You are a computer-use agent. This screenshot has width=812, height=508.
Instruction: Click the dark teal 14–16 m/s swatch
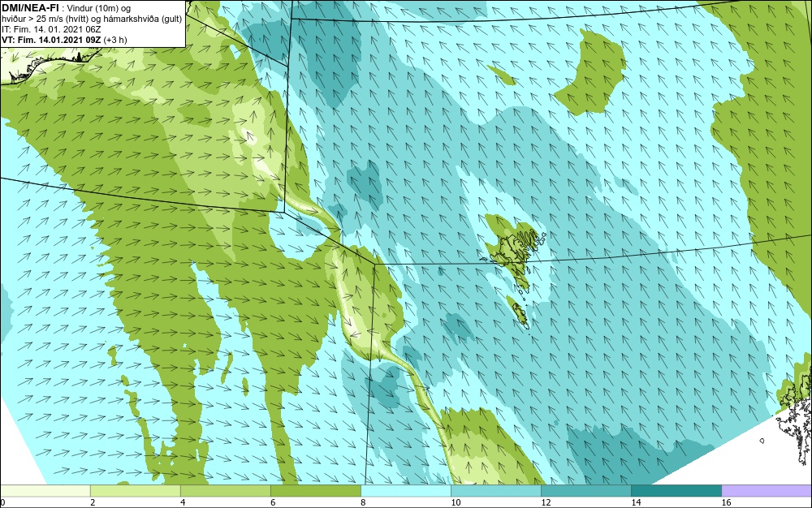[x=676, y=490]
